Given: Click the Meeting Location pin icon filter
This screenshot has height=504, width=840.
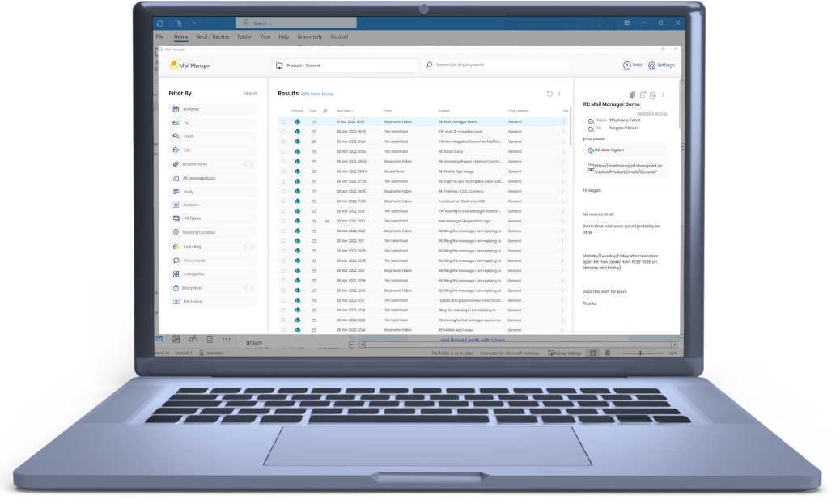Looking at the screenshot, I should tap(176, 232).
